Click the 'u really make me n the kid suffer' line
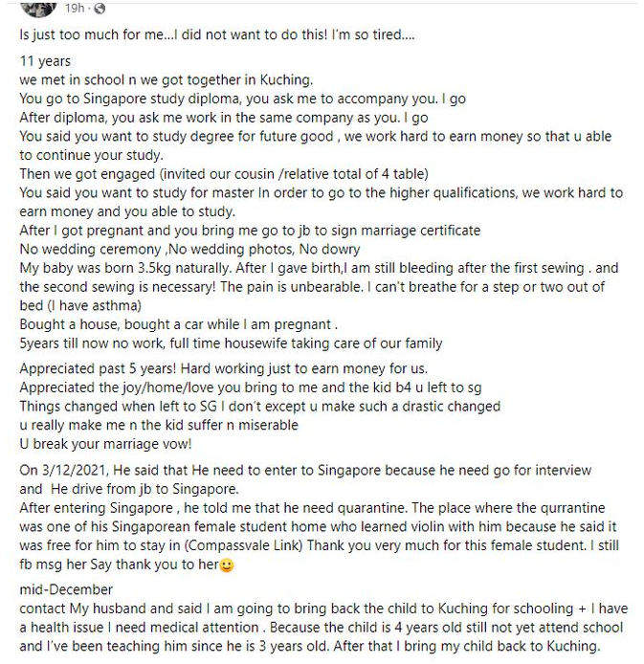Image resolution: width=644 pixels, height=664 pixels. point(159,425)
